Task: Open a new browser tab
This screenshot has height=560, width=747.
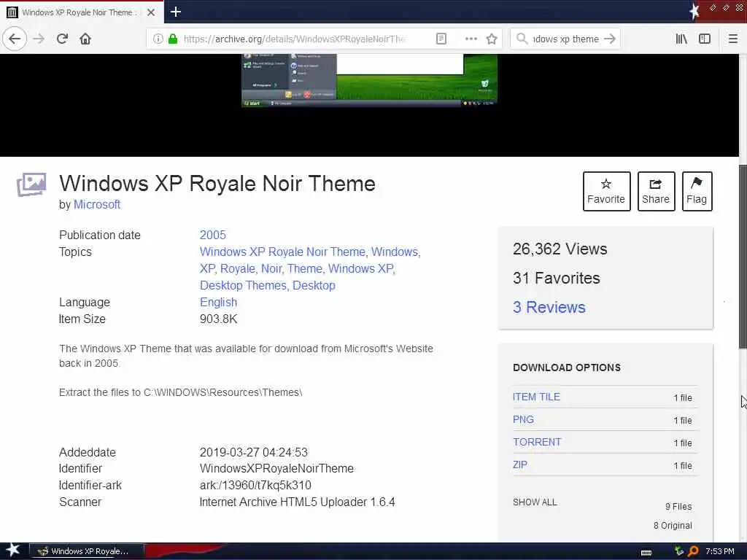Action: click(x=175, y=12)
